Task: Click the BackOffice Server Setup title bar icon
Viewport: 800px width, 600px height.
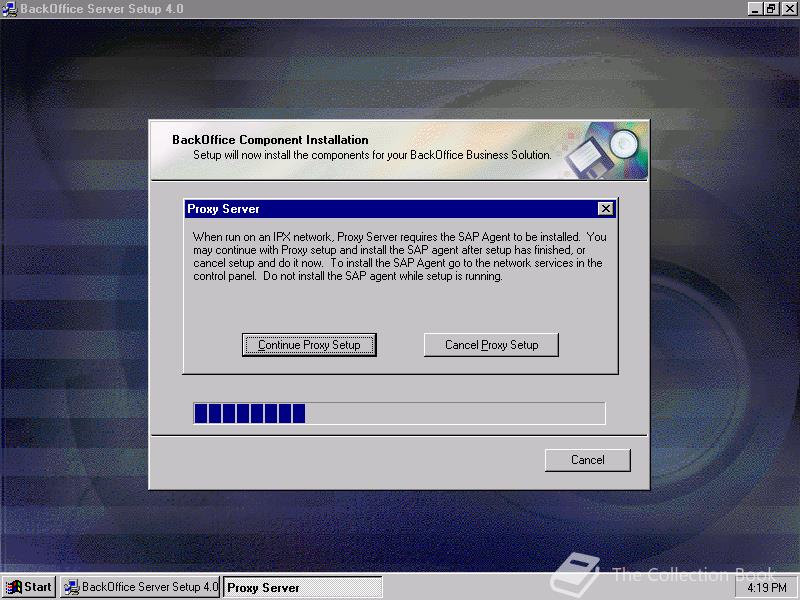Action: pos(10,9)
